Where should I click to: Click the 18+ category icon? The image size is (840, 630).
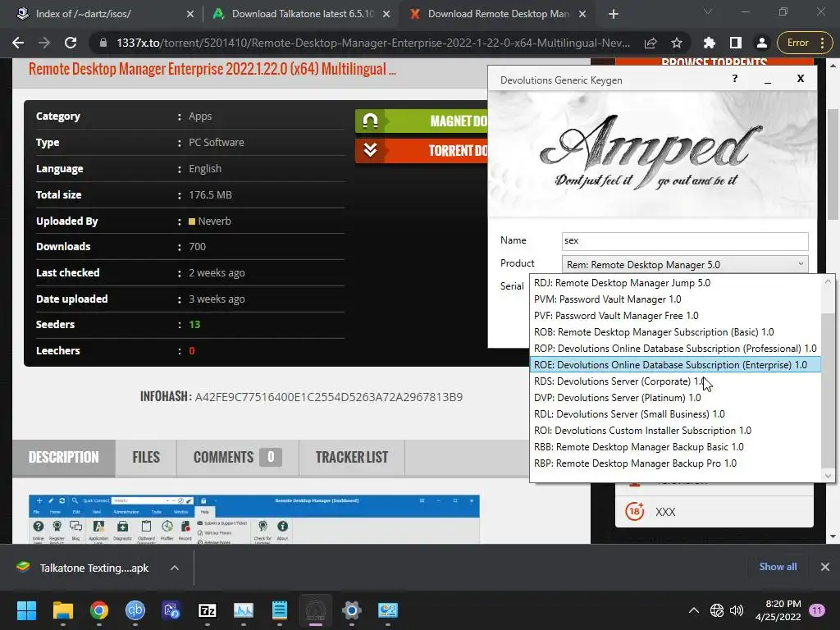[x=634, y=512]
